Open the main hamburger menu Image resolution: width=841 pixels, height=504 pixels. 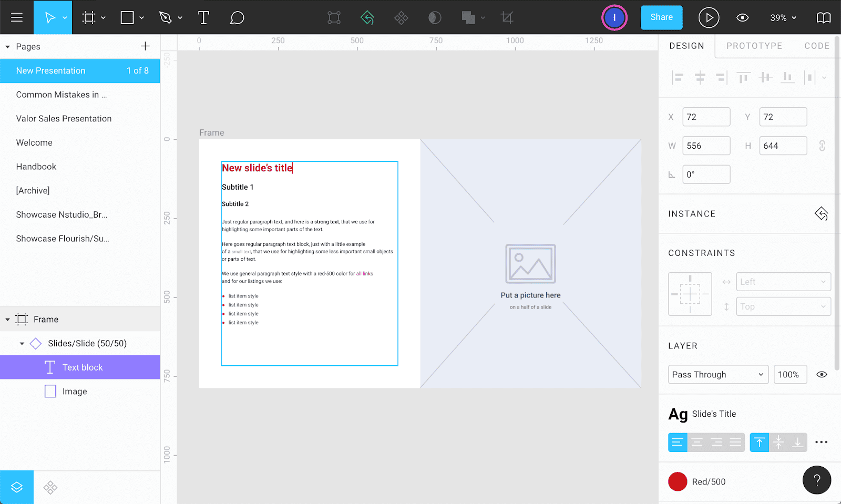pyautogui.click(x=17, y=17)
